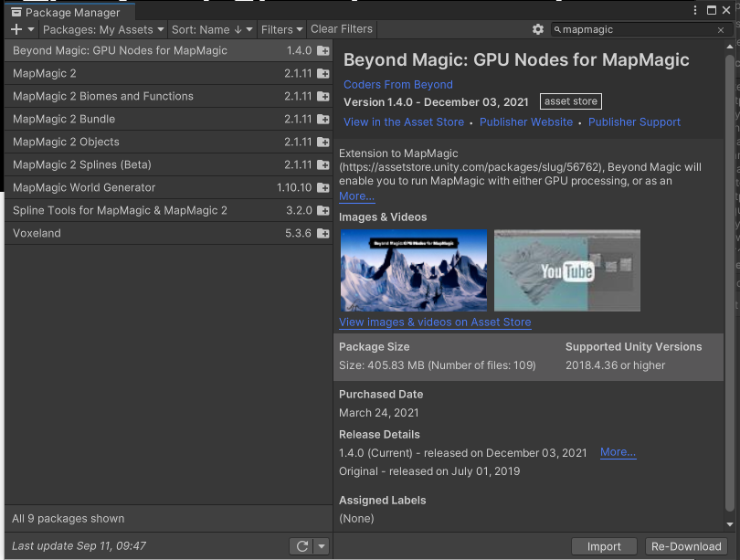Click import icon on Voxeland row
This screenshot has height=560, width=740.
click(323, 233)
